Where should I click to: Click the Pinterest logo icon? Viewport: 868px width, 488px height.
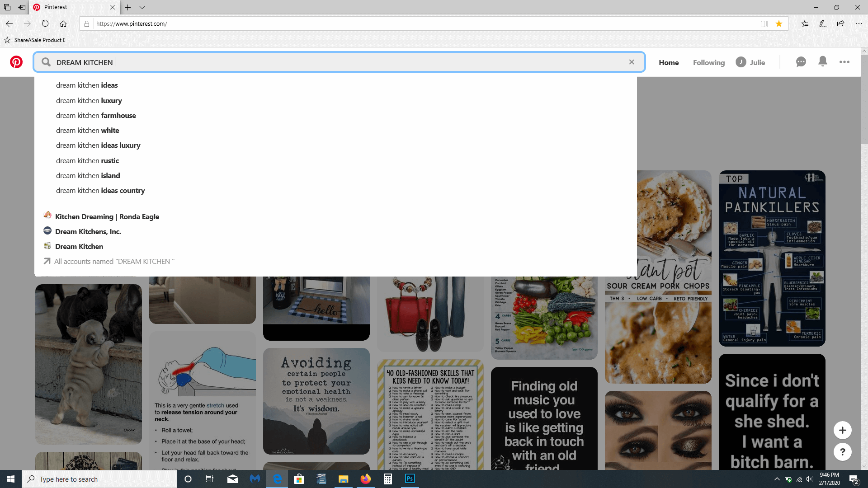[x=16, y=62]
